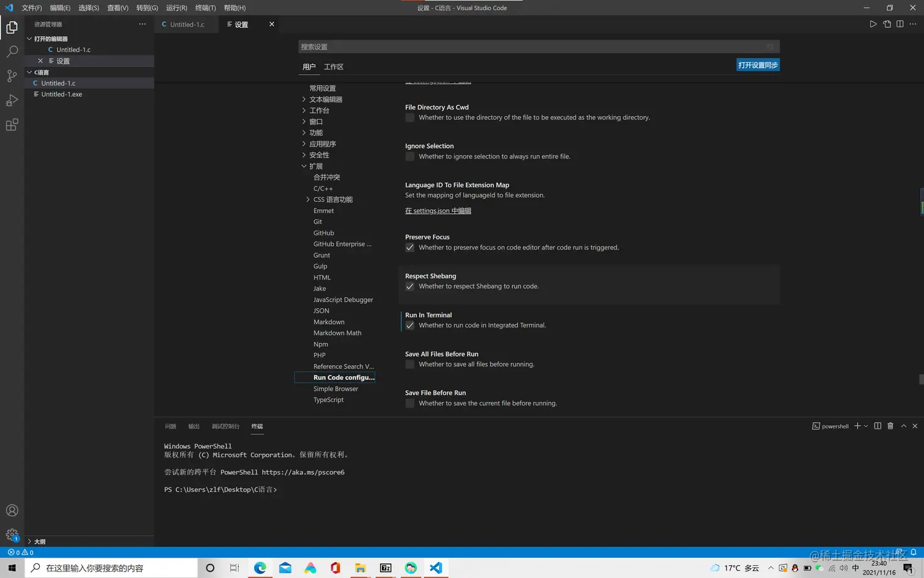The height and width of the screenshot is (578, 924).
Task: Uncheck the Respect Shebang setting
Action: (x=410, y=286)
